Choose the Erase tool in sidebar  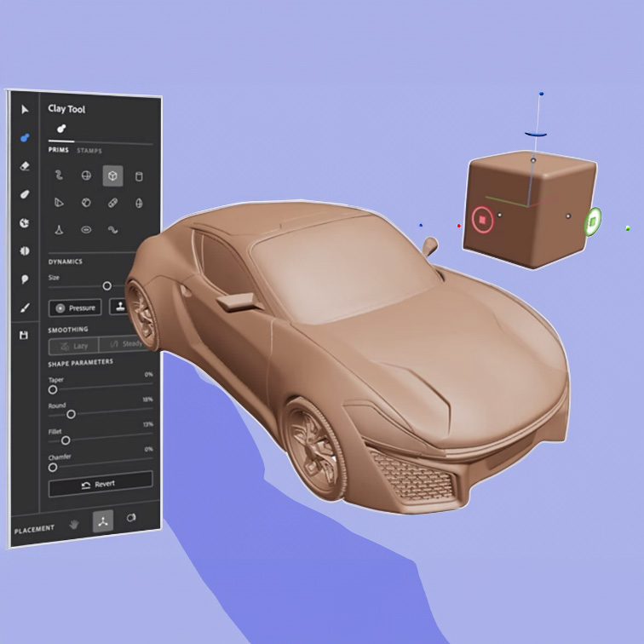point(25,166)
